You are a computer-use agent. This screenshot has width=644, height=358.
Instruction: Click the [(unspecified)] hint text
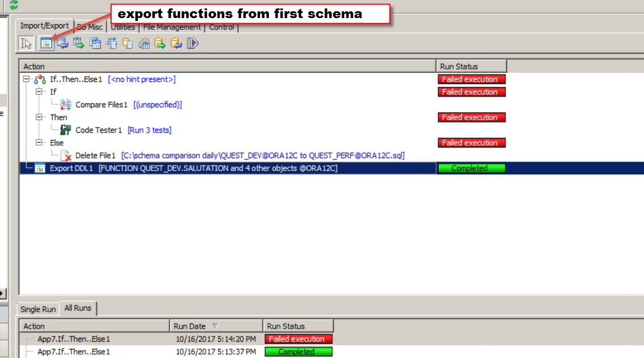(x=158, y=104)
